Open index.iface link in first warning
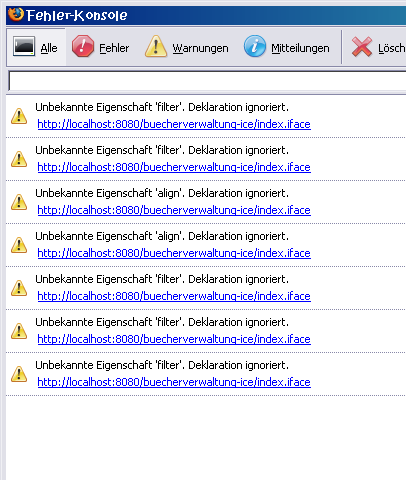Viewport: 406px width, 480px height. coord(174,124)
